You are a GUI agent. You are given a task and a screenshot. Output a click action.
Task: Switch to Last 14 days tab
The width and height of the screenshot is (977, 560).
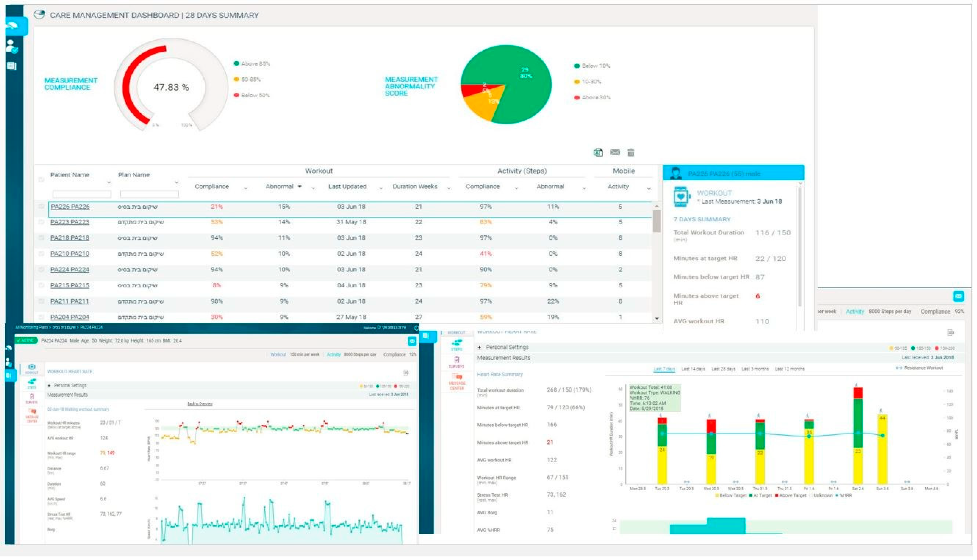693,369
